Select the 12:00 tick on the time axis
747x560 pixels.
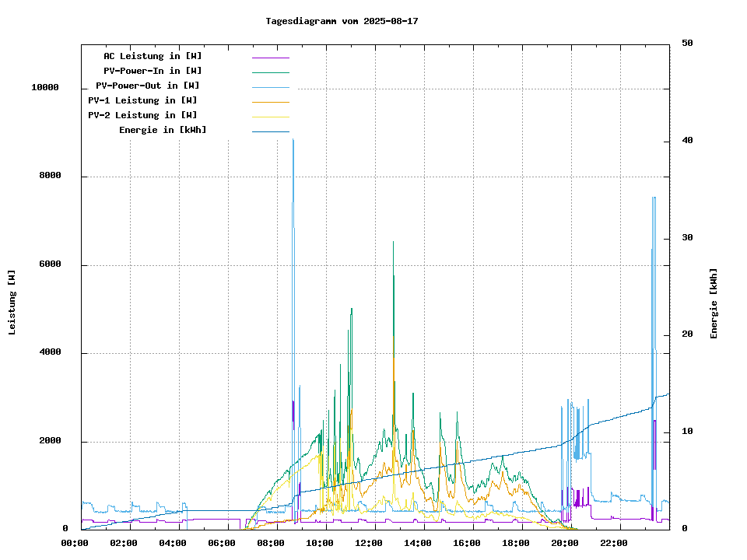pyautogui.click(x=369, y=543)
